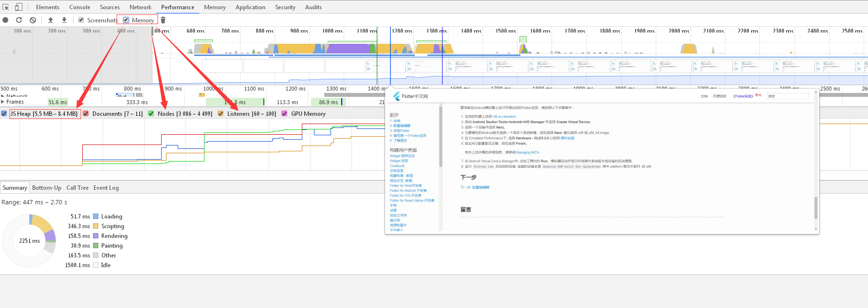The image size is (868, 308).
Task: Grab the overview selection left handle
Action: [x=152, y=31]
